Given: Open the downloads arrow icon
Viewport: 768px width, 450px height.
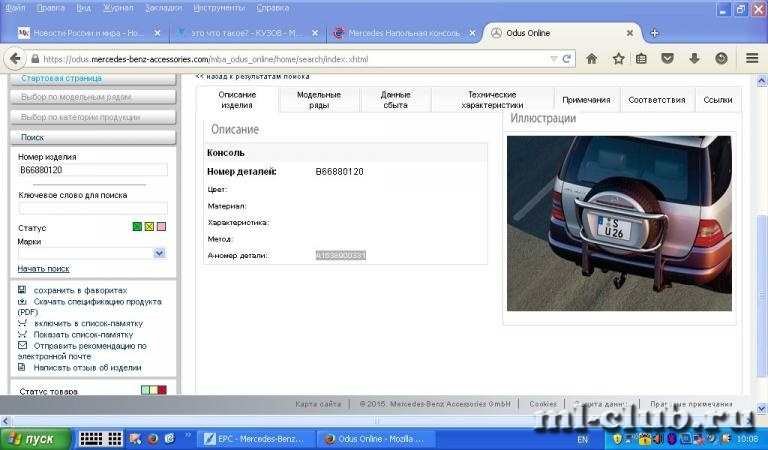Looking at the screenshot, I should [x=694, y=59].
